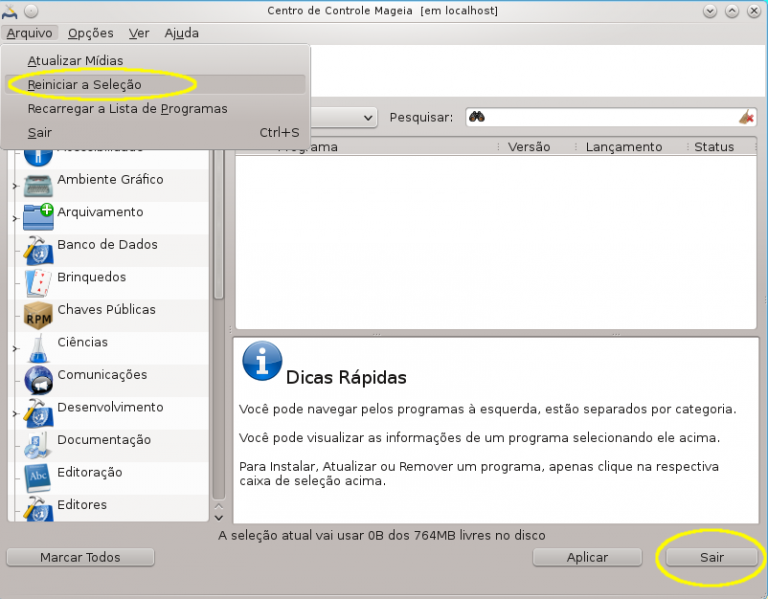Screen dimensions: 768x599
Task: Clear the search field with broom icon
Action: 746,117
